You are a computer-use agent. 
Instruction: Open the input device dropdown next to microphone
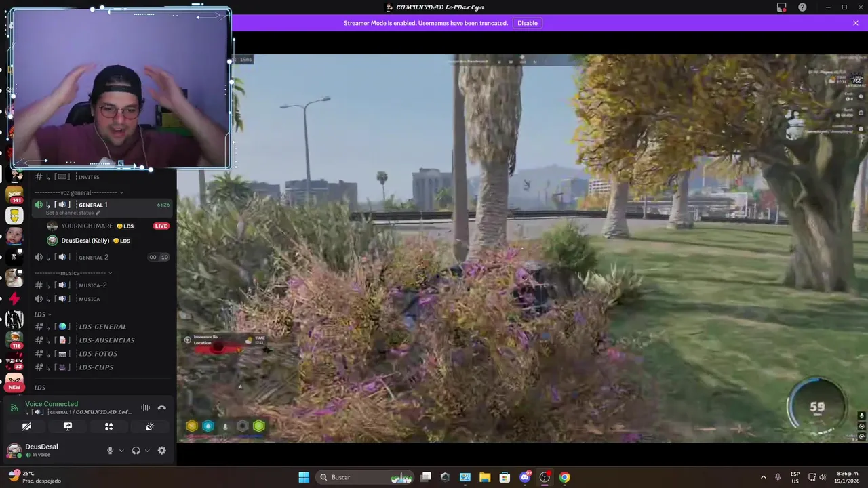(x=121, y=451)
